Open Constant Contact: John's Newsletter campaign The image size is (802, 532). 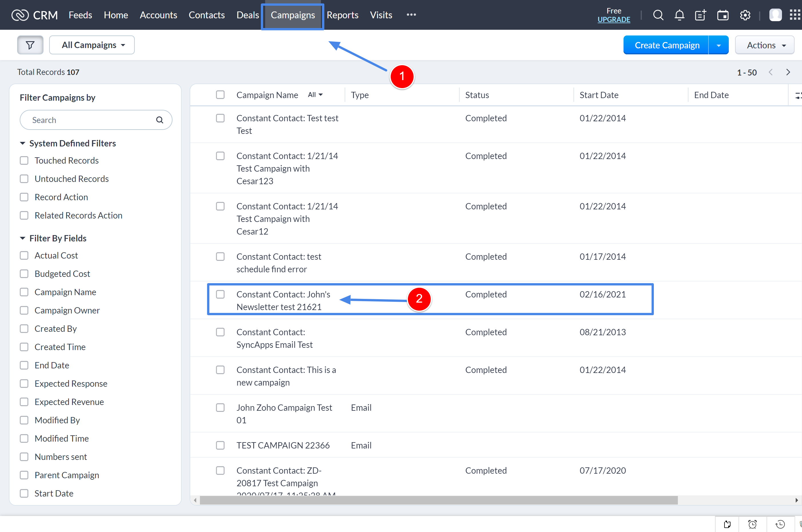pyautogui.click(x=283, y=301)
